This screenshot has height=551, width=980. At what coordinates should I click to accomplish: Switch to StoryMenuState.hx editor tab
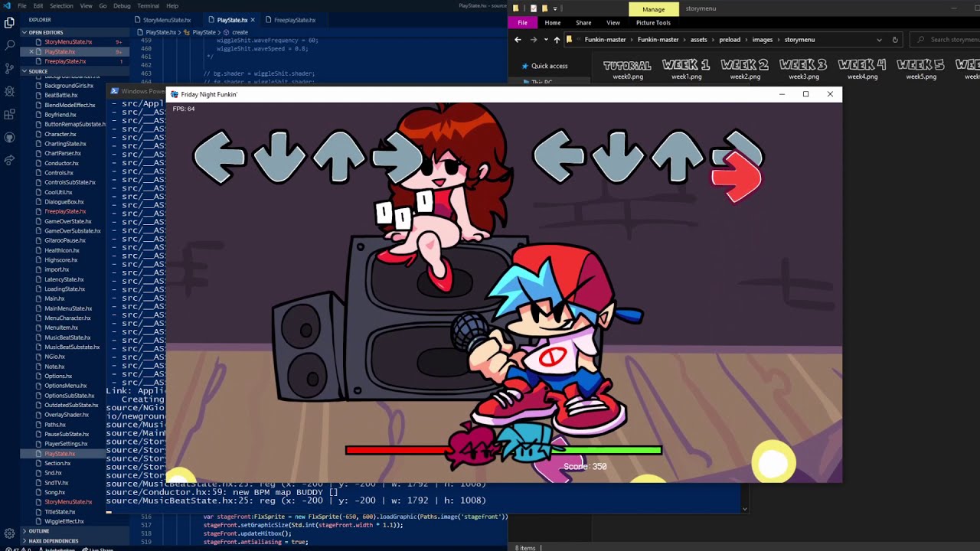(x=167, y=20)
